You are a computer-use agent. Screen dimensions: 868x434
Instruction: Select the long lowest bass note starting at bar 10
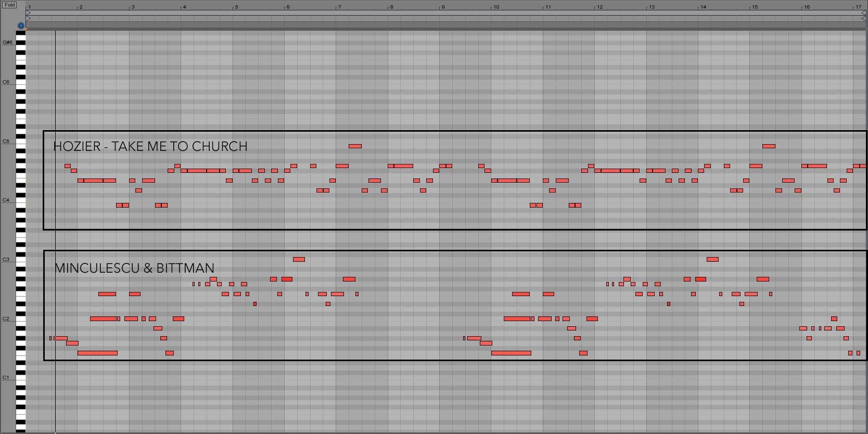(x=511, y=353)
